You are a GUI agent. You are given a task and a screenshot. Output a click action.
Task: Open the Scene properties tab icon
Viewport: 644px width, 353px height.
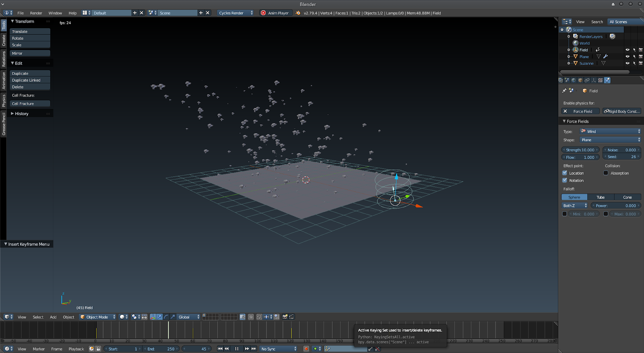567,80
